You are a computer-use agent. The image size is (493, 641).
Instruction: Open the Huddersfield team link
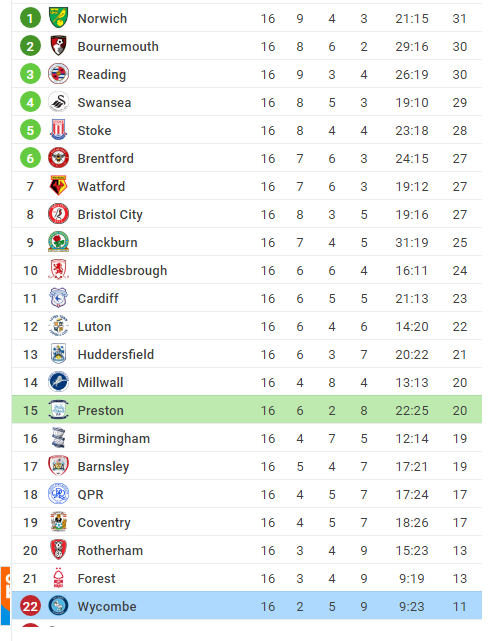(x=116, y=354)
